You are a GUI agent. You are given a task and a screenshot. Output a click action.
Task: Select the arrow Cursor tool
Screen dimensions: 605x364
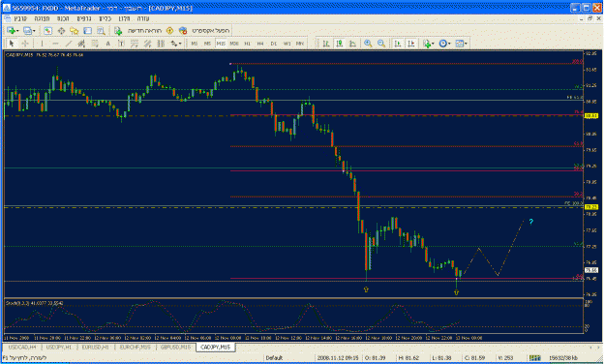tap(12, 44)
